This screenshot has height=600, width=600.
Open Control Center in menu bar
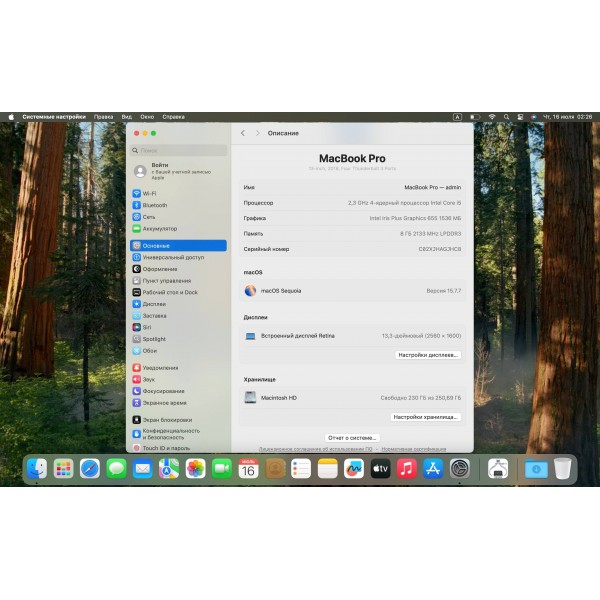click(520, 117)
